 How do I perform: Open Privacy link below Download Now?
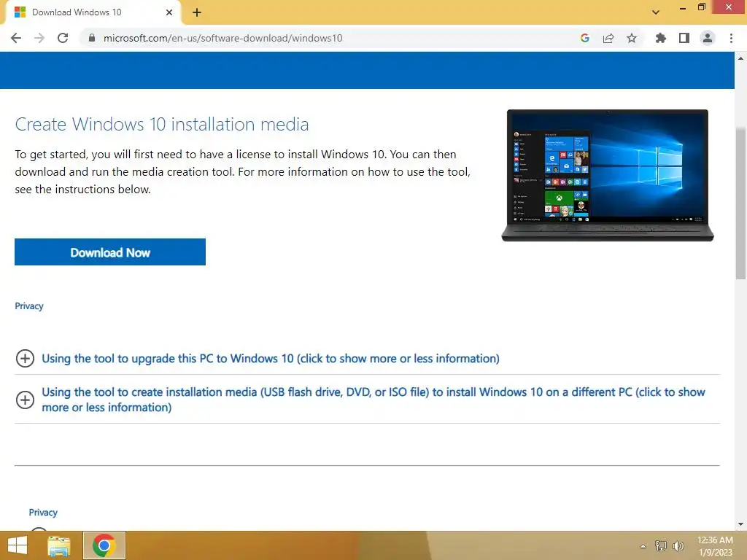(29, 306)
